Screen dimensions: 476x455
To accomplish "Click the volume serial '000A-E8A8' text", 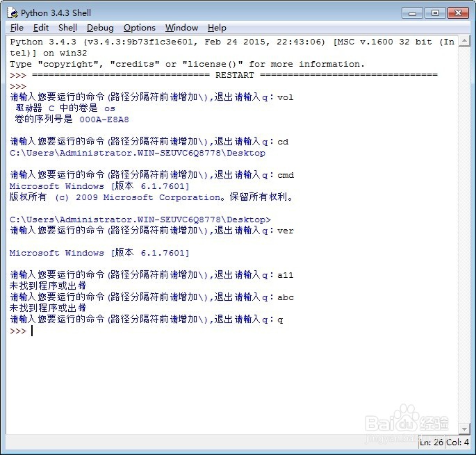I will pos(104,119).
